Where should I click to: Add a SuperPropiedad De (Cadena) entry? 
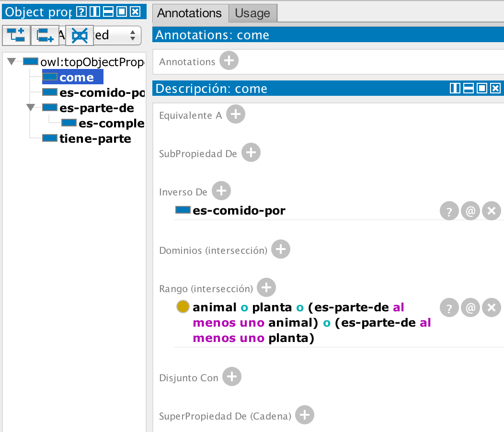[305, 415]
